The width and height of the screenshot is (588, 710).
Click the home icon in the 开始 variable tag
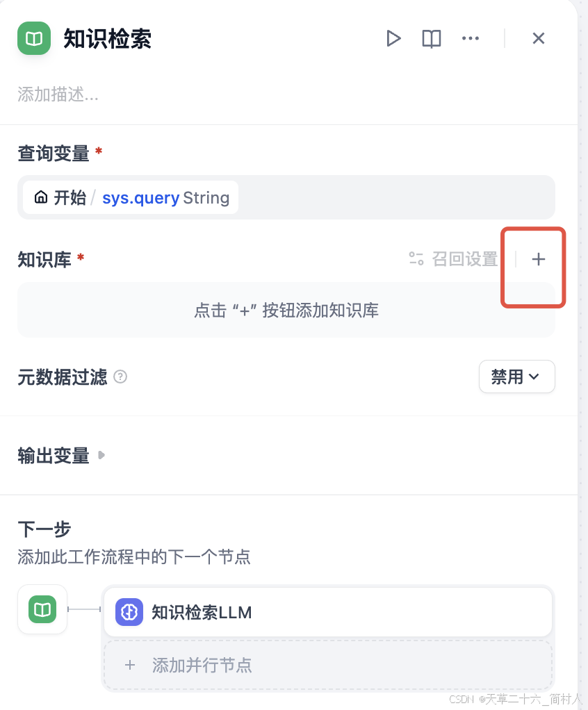pyautogui.click(x=40, y=197)
